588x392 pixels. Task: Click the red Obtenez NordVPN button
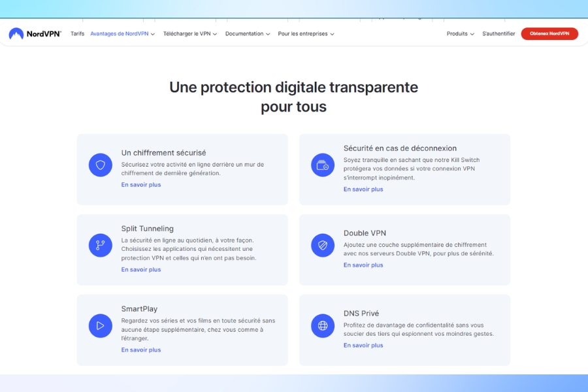(x=549, y=34)
